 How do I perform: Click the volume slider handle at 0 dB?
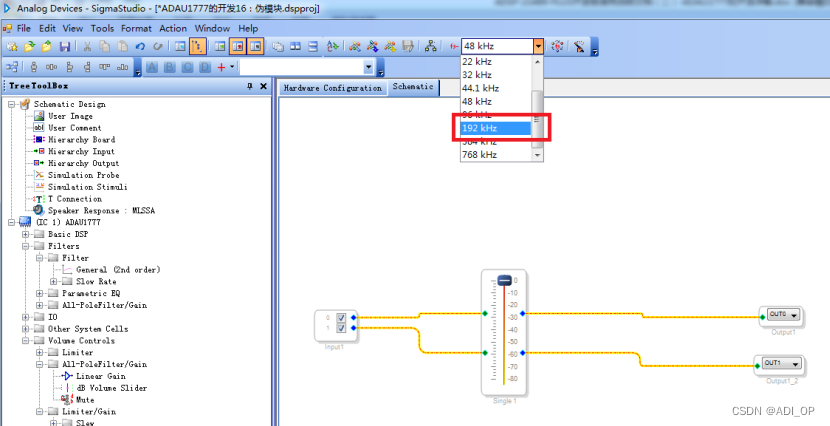[x=504, y=280]
